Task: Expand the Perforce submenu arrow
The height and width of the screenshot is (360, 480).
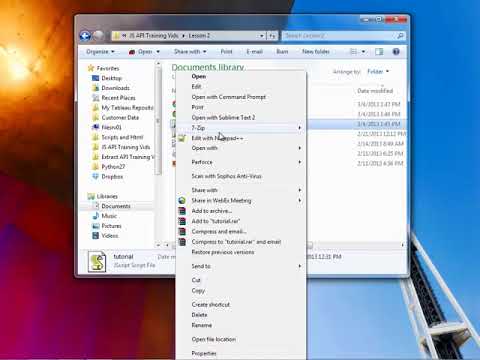Action: click(x=300, y=162)
